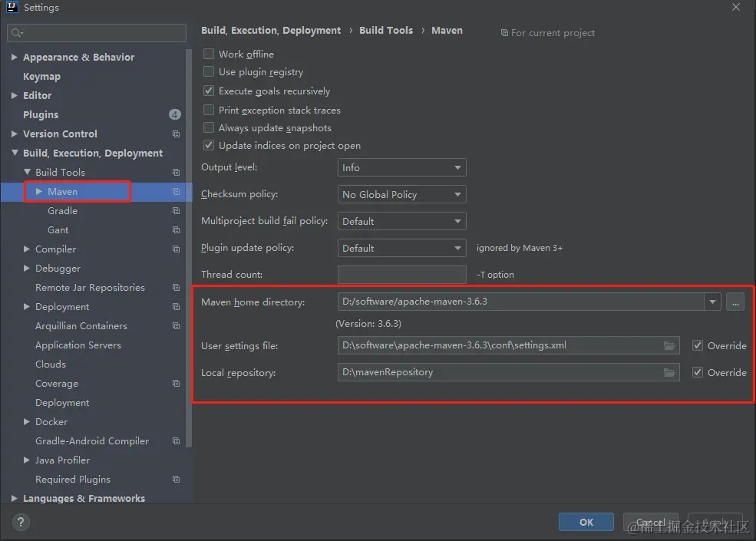The image size is (756, 541).
Task: Click project-level icon beside Coverage
Action: point(176,384)
